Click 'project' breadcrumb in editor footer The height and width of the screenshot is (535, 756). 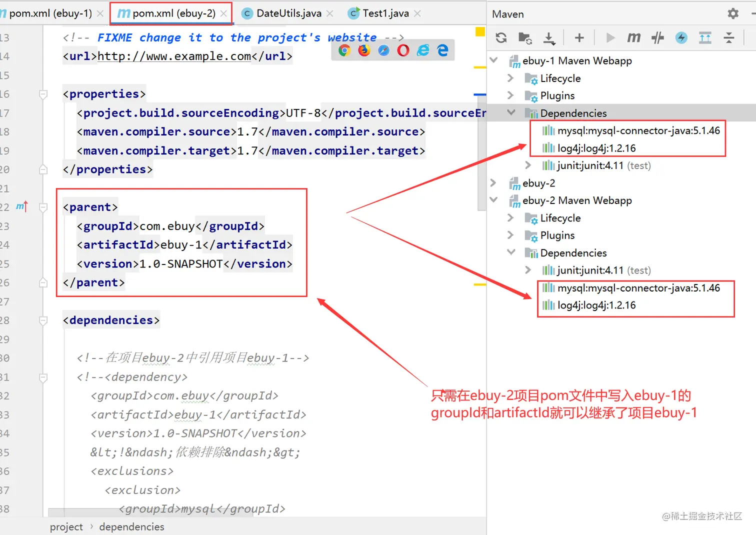[66, 526]
